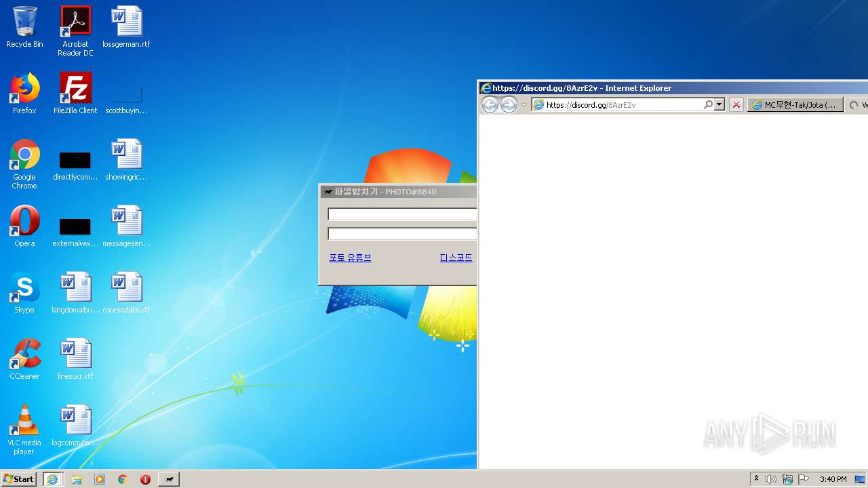This screenshot has height=488, width=868.
Task: Go forward in Internet Explorer
Action: click(509, 104)
